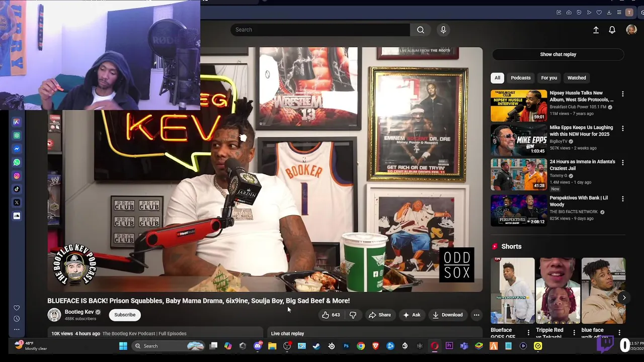
Task: Open Photoshop from the taskbar
Action: pos(346,346)
